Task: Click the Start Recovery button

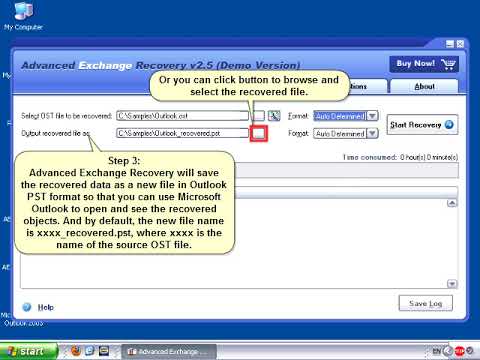Action: click(422, 125)
